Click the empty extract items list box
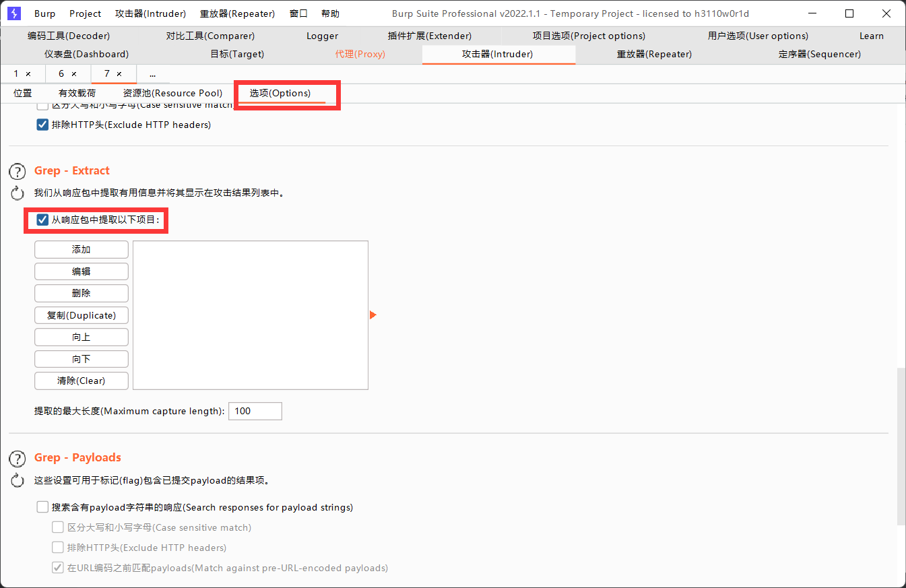The height and width of the screenshot is (588, 906). click(x=251, y=315)
